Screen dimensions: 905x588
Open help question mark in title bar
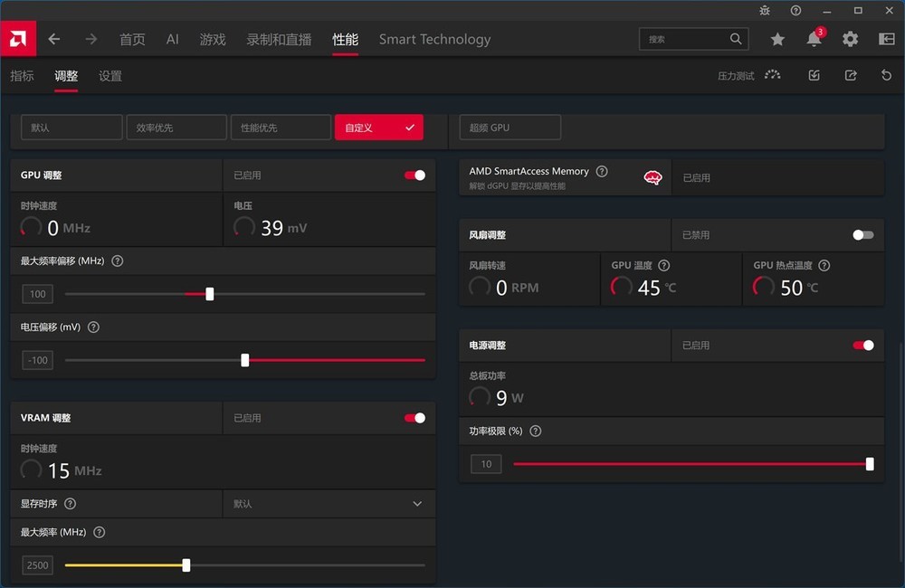pyautogui.click(x=795, y=10)
